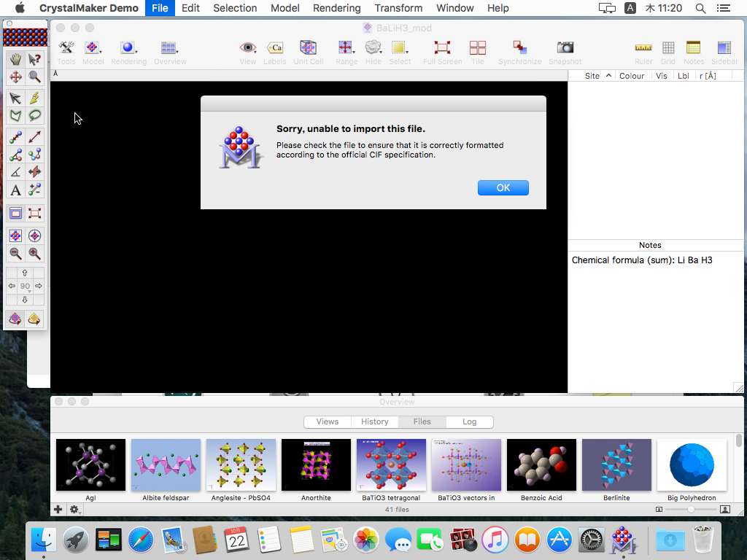Select the add/remove bond tool
Screen dimensions: 747x560
[x=34, y=190]
